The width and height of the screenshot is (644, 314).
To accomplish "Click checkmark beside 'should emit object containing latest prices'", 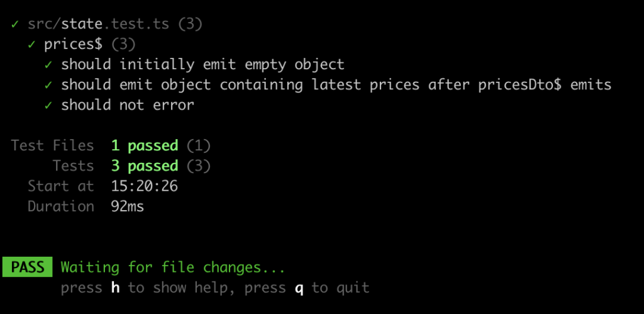I will pyautogui.click(x=49, y=85).
